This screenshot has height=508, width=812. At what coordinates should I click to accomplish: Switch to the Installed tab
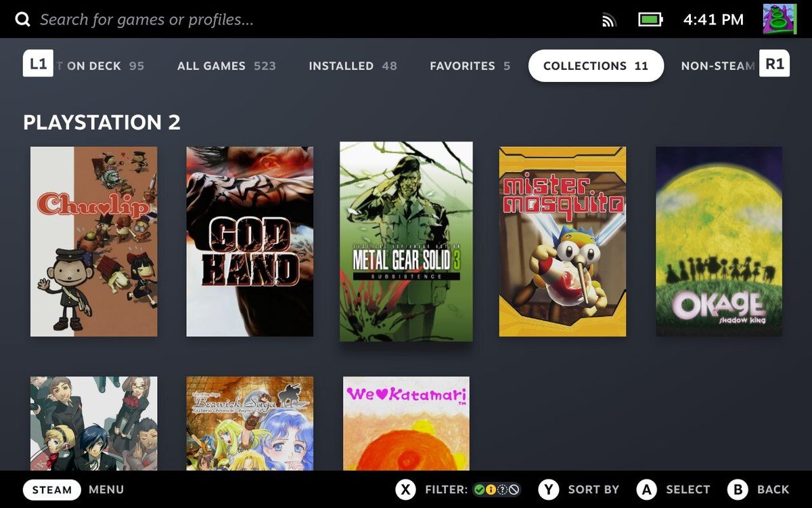(341, 66)
